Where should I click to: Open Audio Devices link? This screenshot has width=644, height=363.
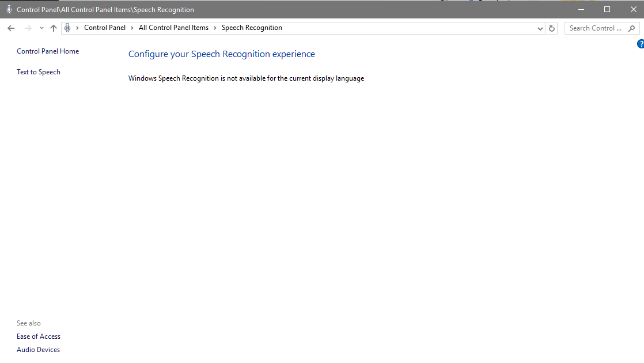coord(38,349)
